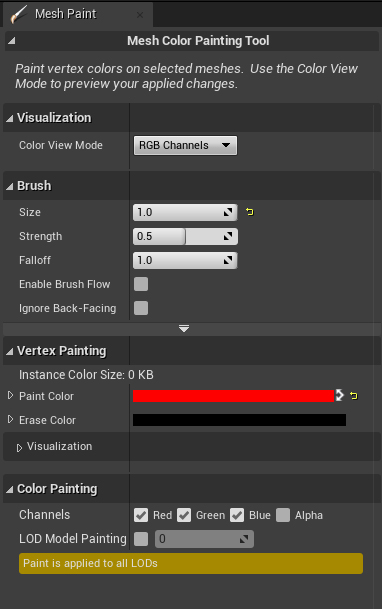Show advanced brush options arrow
Viewport: 382px width, 609px height.
[184, 329]
